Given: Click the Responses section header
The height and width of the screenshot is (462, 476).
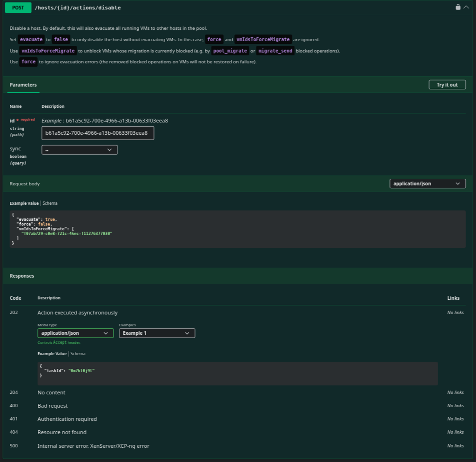Looking at the screenshot, I should click(x=22, y=276).
